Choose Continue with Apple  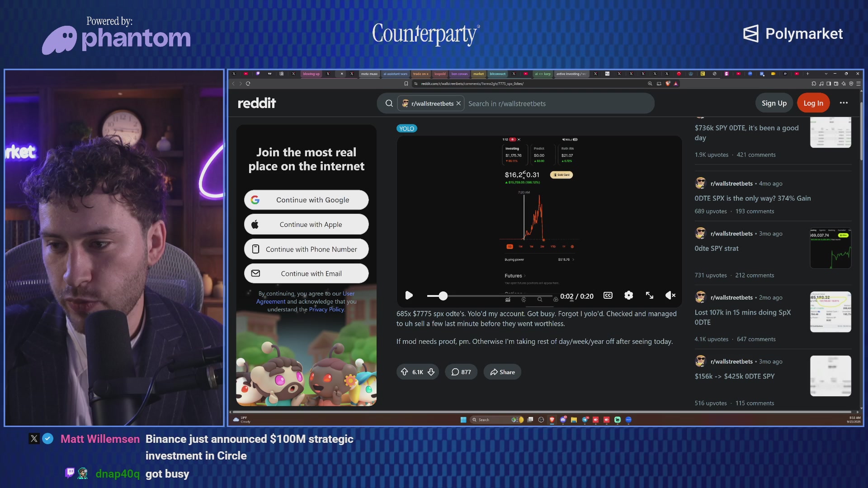(x=307, y=225)
